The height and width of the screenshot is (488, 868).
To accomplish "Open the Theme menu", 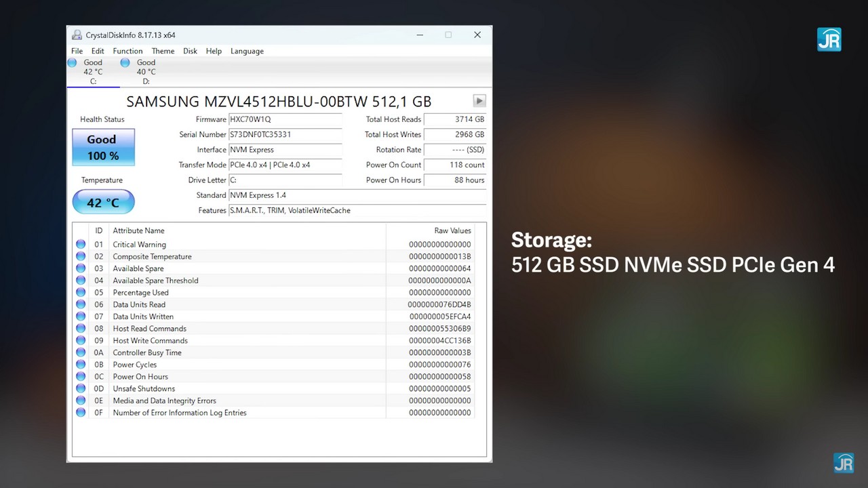I will (163, 51).
